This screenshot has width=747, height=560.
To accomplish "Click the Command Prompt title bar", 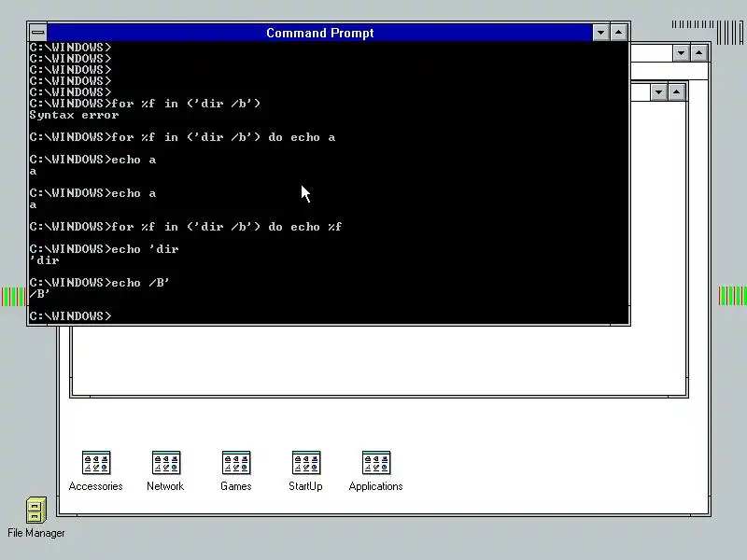I will coord(319,33).
